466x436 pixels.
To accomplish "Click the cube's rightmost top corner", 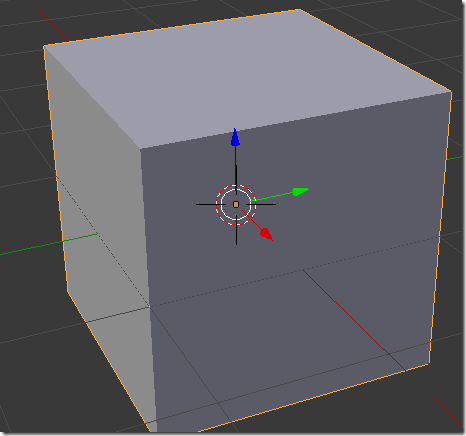I will pyautogui.click(x=451, y=91).
